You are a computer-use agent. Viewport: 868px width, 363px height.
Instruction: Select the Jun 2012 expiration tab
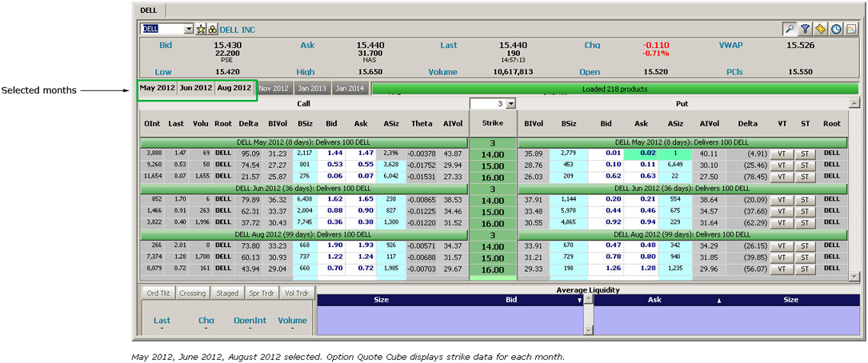point(196,88)
